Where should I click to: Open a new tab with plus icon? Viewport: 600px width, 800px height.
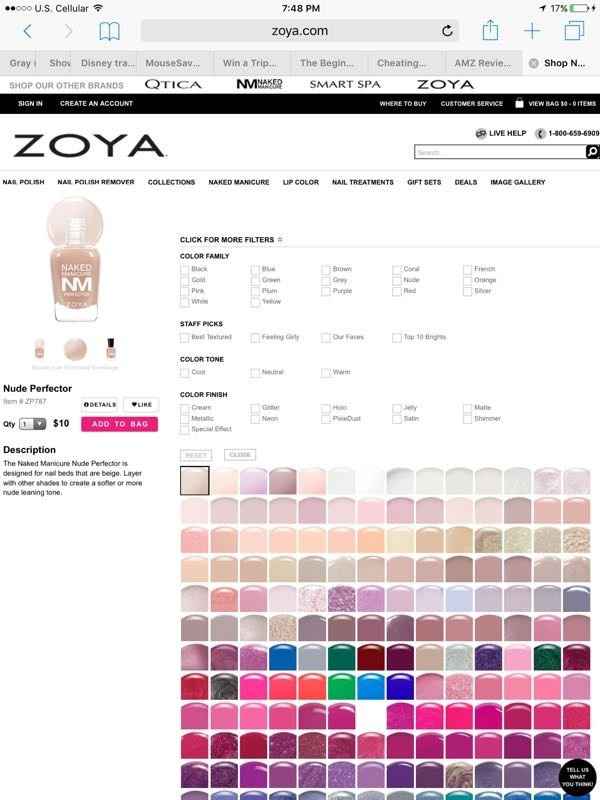point(532,31)
